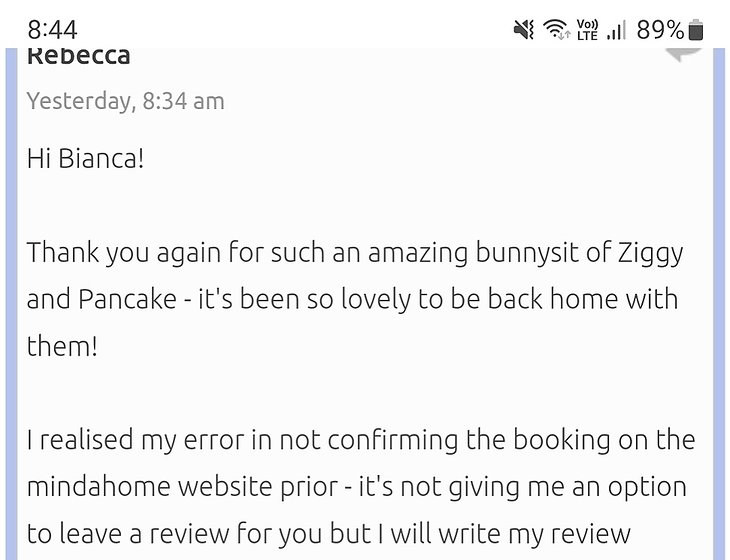The image size is (730, 560).
Task: Tap the "Hi Bianca!" greeting line
Action: [x=86, y=159]
